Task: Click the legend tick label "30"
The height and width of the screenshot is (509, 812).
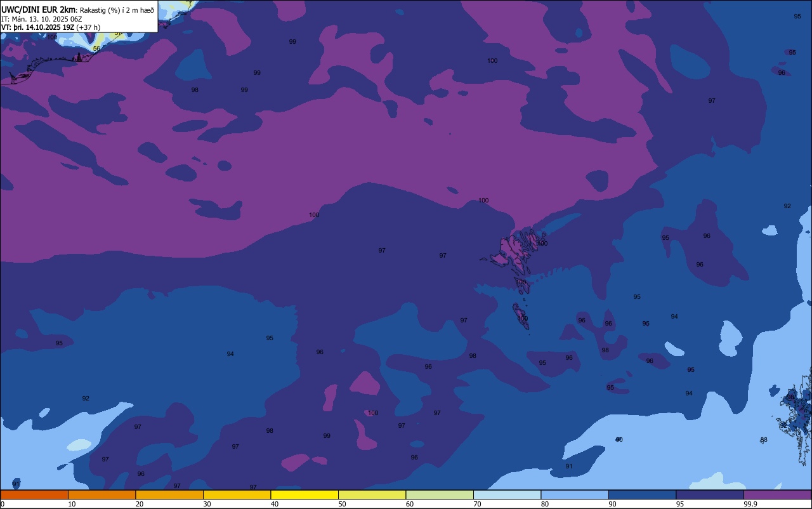Action: click(207, 504)
